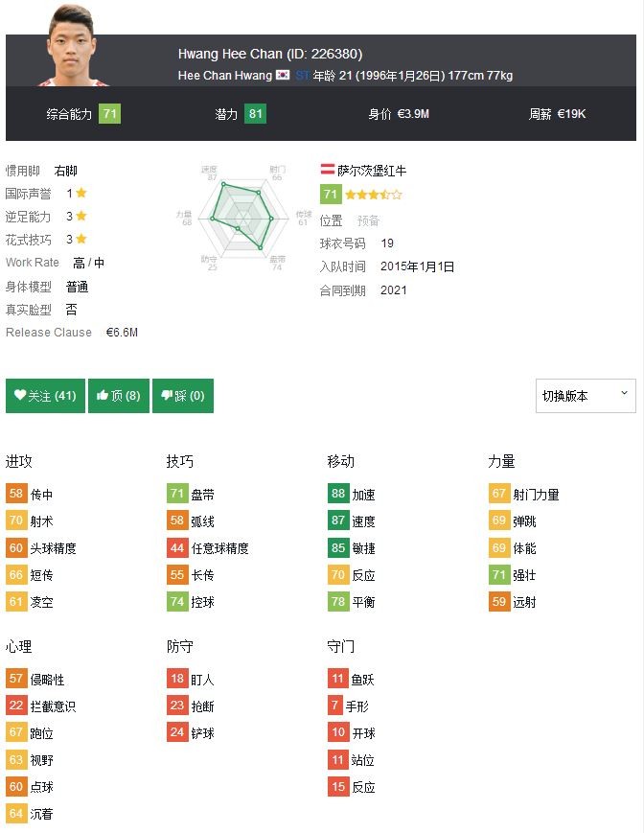The width and height of the screenshot is (644, 833).
Task: Open the 切换版本 dropdown
Action: click(x=586, y=396)
